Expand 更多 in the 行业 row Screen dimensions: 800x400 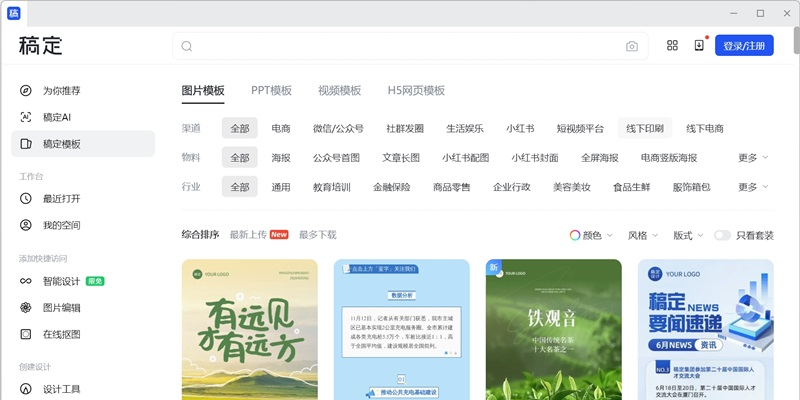click(x=753, y=187)
